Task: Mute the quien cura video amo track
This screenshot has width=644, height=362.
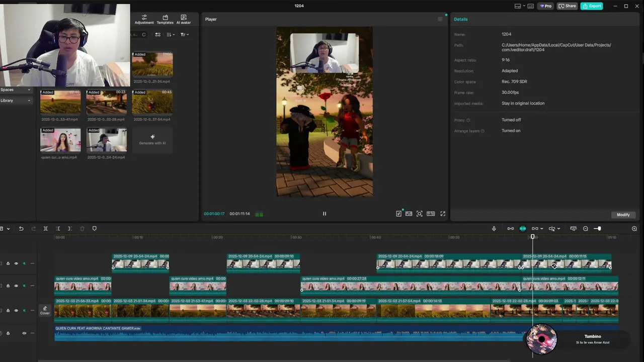Action: pos(24,286)
